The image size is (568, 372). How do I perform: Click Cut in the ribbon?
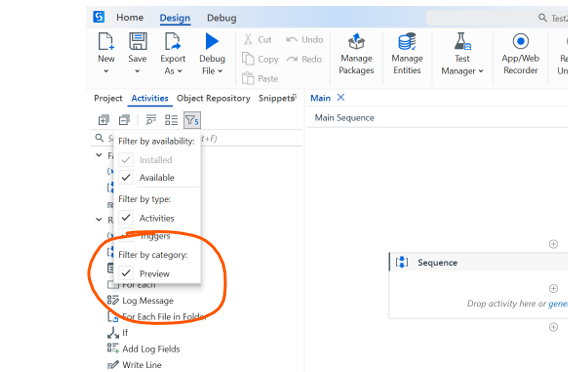click(x=258, y=39)
